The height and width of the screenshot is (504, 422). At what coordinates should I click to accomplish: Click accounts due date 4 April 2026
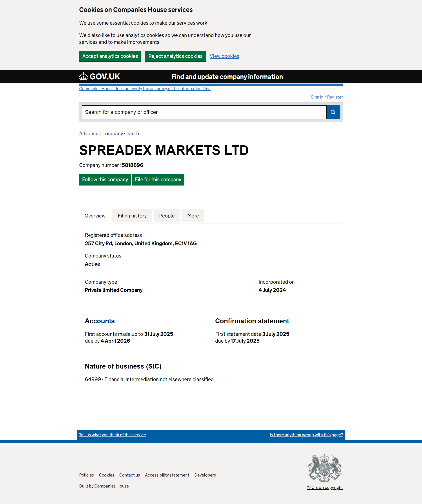(115, 341)
